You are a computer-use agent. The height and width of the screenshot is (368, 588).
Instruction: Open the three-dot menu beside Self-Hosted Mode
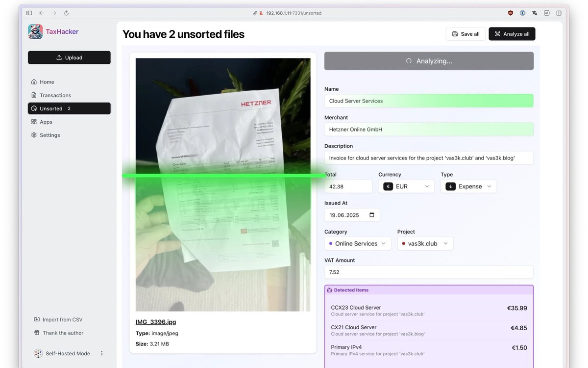[102, 353]
